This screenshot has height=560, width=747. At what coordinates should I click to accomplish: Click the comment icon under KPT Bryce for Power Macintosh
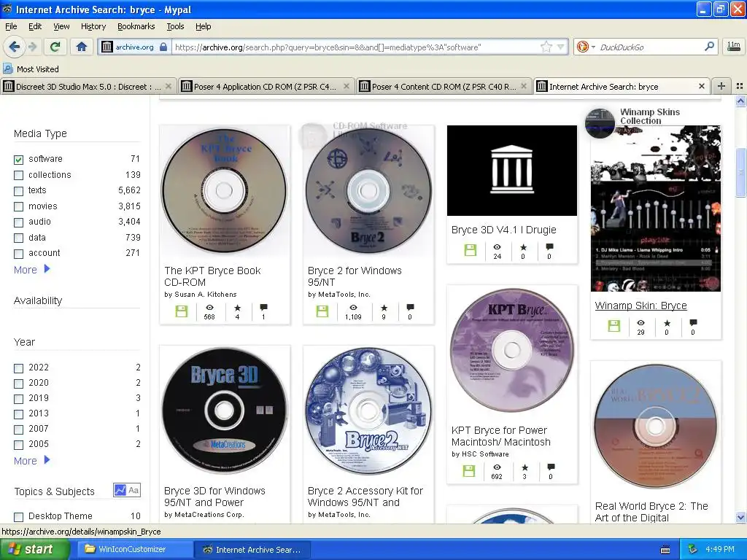coord(551,467)
